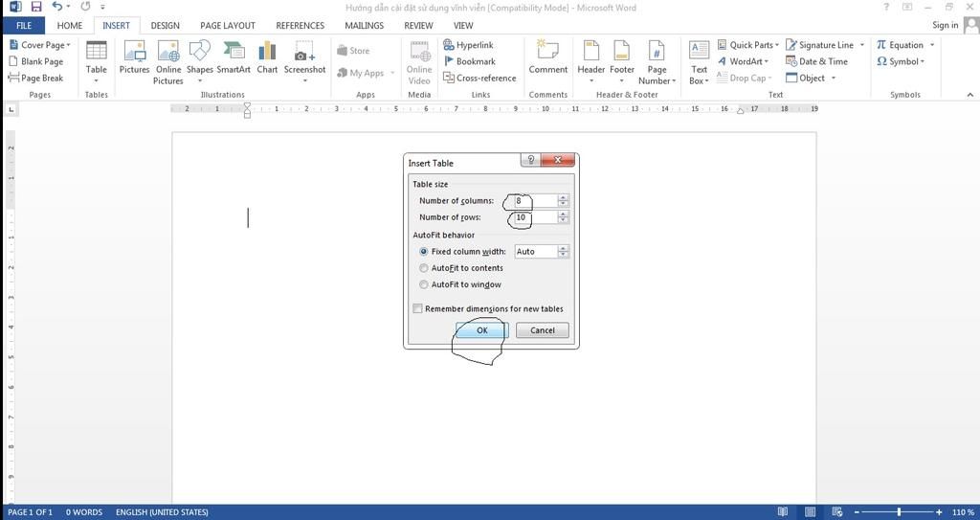Open the Screenshot tool
Image resolution: width=980 pixels, height=520 pixels.
(x=304, y=57)
